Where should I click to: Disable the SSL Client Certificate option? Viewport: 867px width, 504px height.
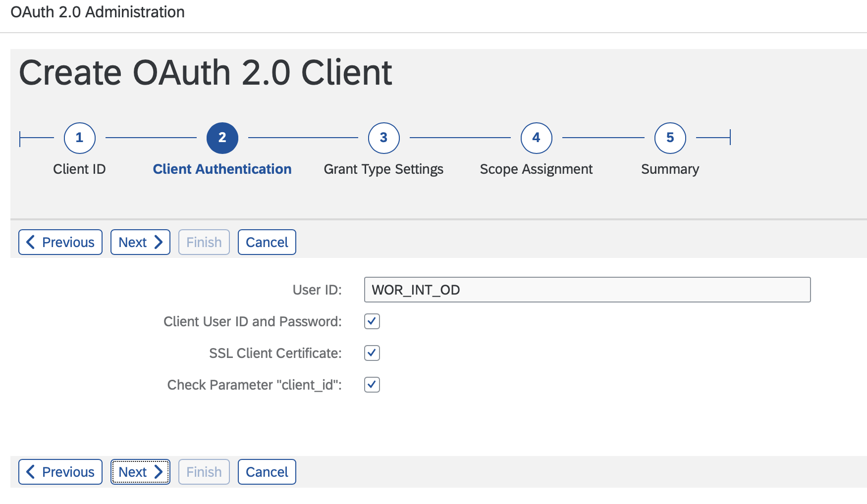click(x=372, y=353)
